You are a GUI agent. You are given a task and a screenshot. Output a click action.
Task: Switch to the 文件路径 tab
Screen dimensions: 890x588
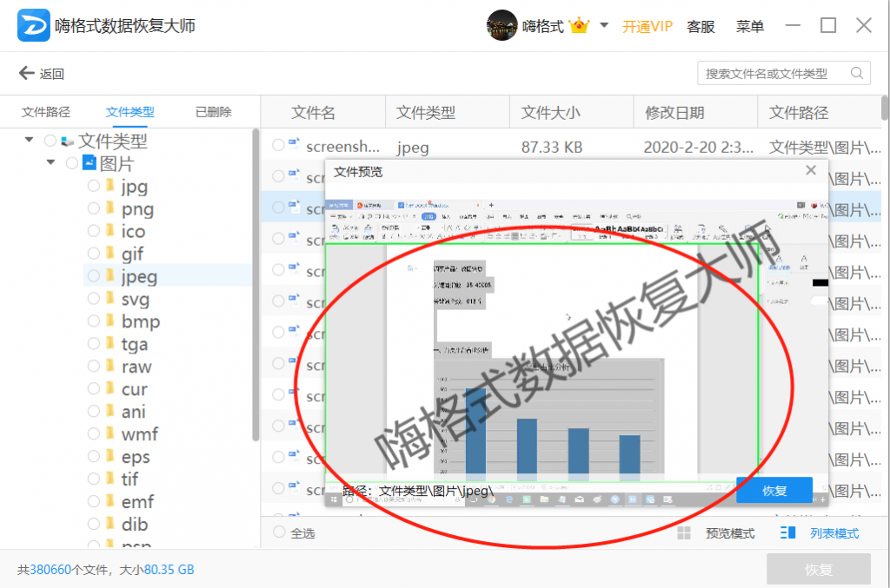46,112
